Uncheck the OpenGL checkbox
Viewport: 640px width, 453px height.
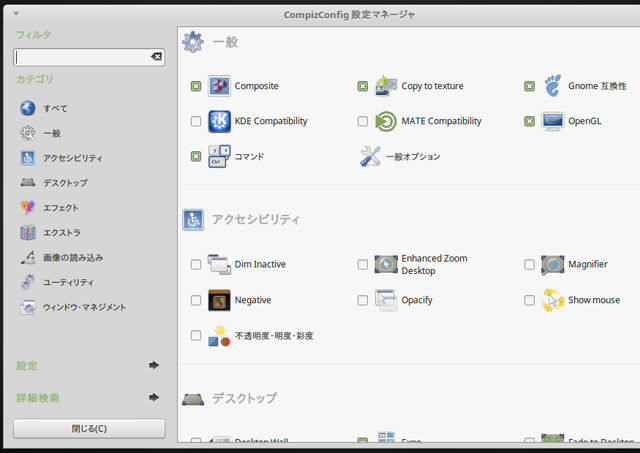(529, 121)
